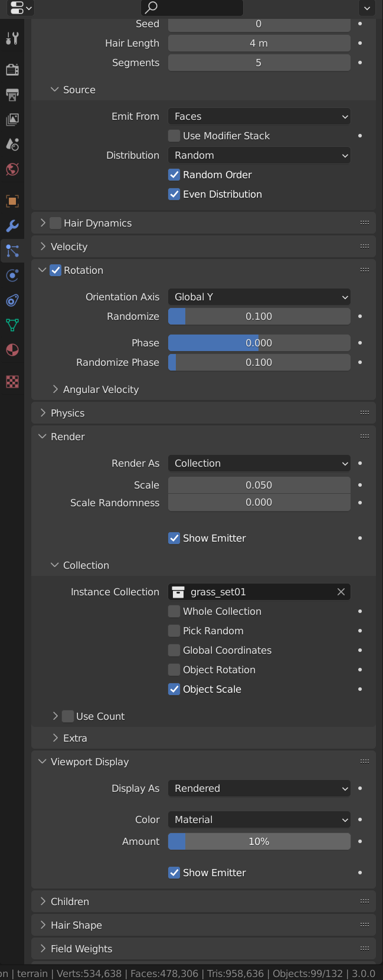Open the Orientation Axis dropdown
The image size is (383, 980).
coord(259,297)
